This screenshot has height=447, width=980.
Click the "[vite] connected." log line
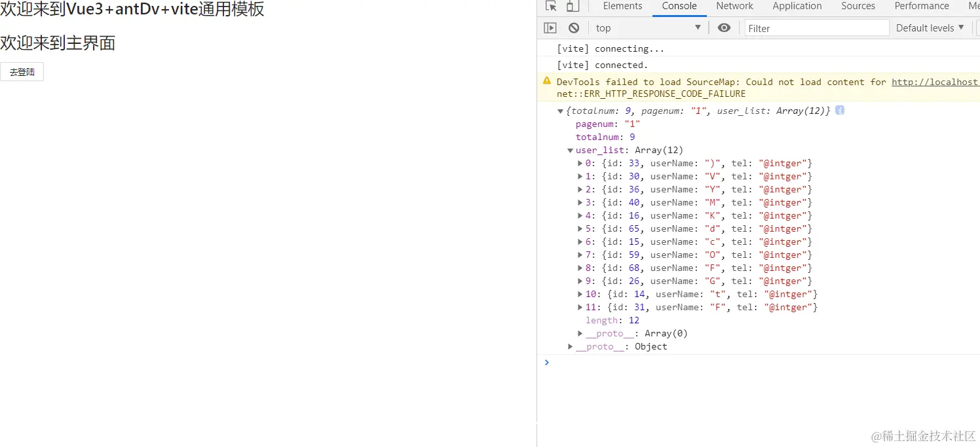[602, 65]
